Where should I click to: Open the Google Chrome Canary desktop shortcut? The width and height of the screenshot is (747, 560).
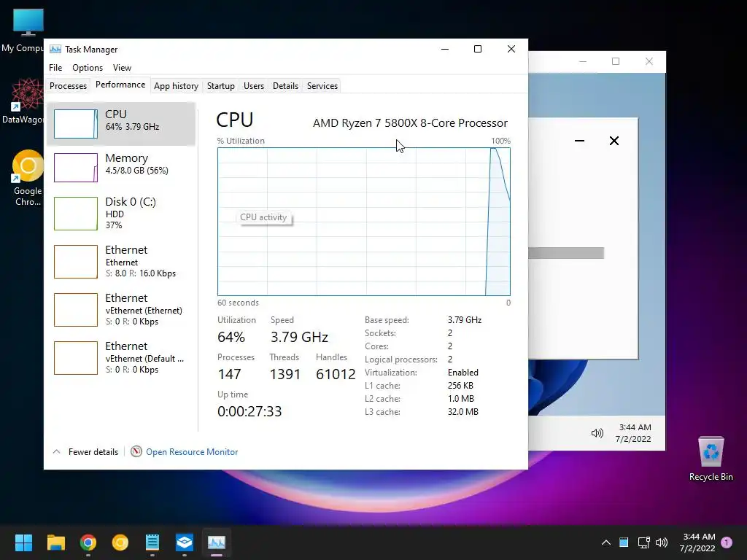point(28,178)
